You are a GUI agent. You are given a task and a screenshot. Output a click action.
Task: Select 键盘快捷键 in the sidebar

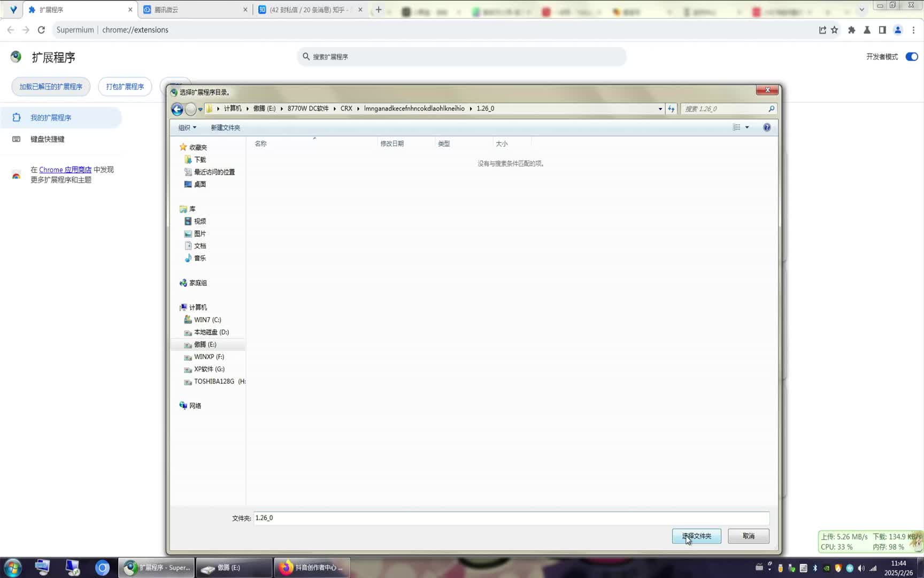coord(47,139)
